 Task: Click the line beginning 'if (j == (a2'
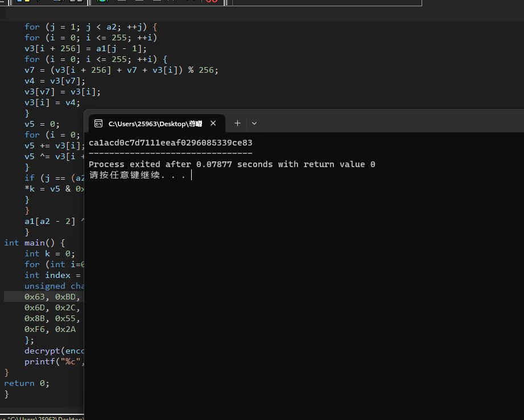pyautogui.click(x=54, y=178)
